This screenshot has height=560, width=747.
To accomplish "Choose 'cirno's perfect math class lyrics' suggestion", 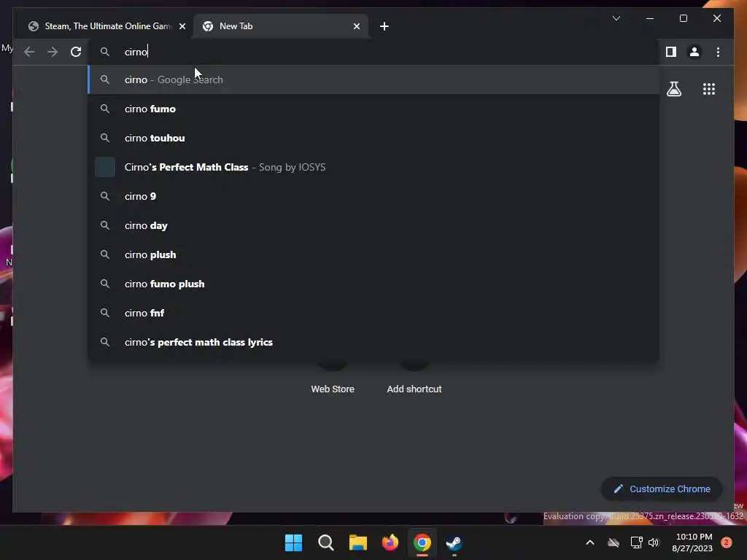I will pyautogui.click(x=374, y=342).
